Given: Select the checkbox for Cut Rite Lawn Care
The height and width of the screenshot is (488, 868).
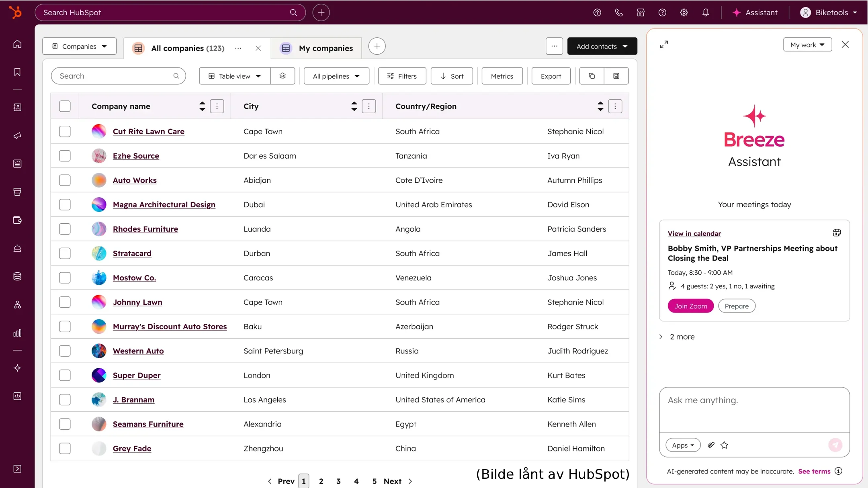Looking at the screenshot, I should [x=65, y=131].
